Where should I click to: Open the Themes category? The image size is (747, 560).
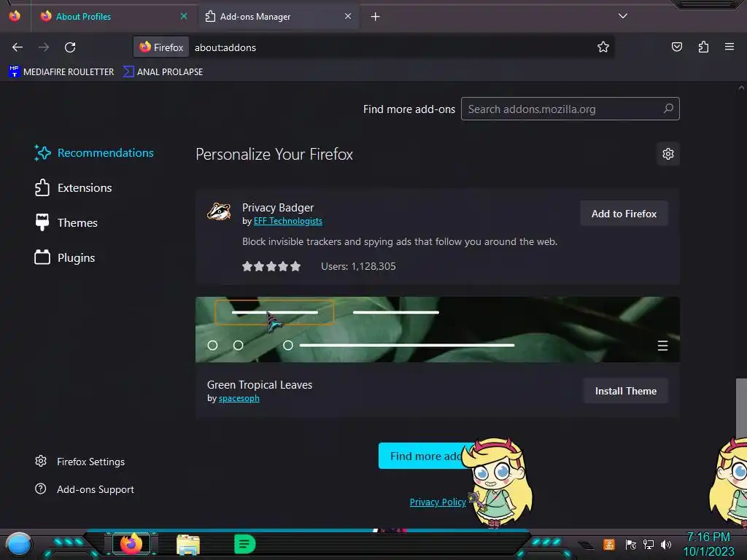[66, 223]
